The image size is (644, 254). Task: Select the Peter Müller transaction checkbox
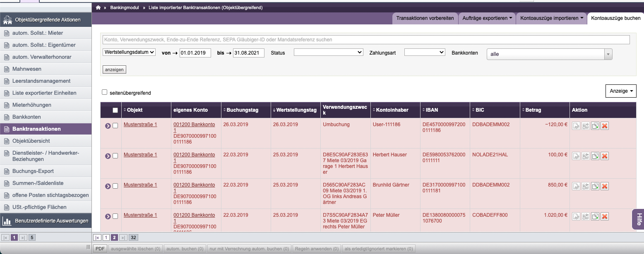(x=115, y=216)
